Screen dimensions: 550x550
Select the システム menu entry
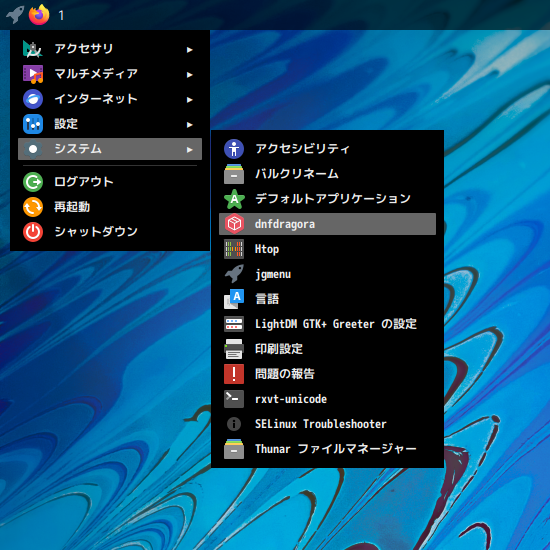click(x=110, y=149)
